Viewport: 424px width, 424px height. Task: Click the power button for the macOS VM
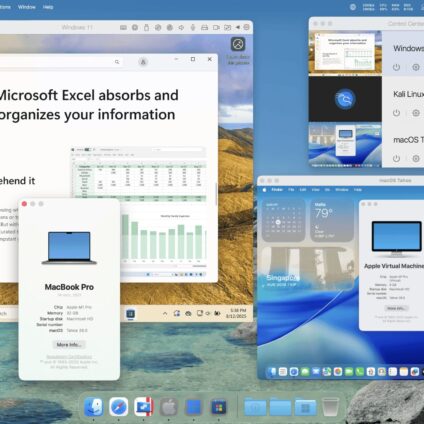tap(396, 158)
